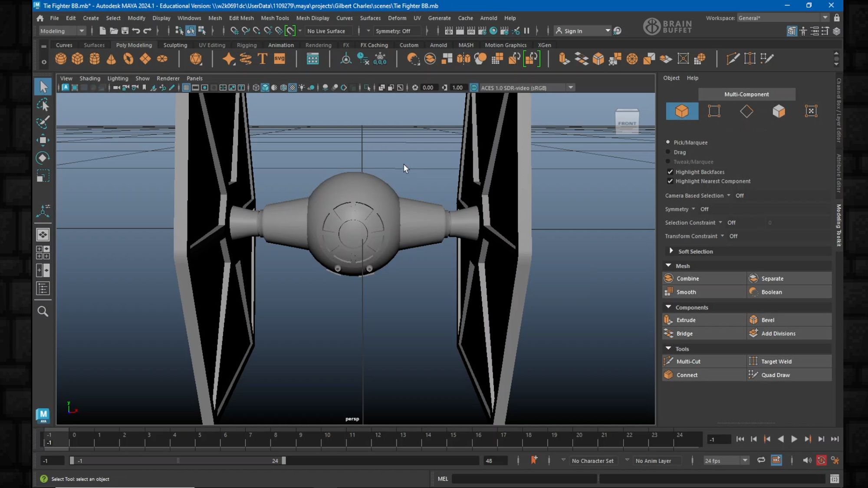Select the Lasso selection tool
868x488 pixels.
43,105
